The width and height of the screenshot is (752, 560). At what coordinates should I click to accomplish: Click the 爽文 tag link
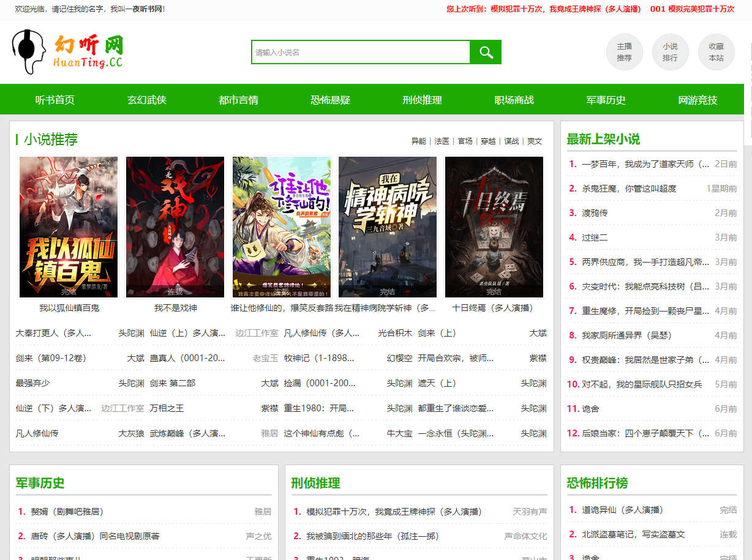tap(535, 141)
